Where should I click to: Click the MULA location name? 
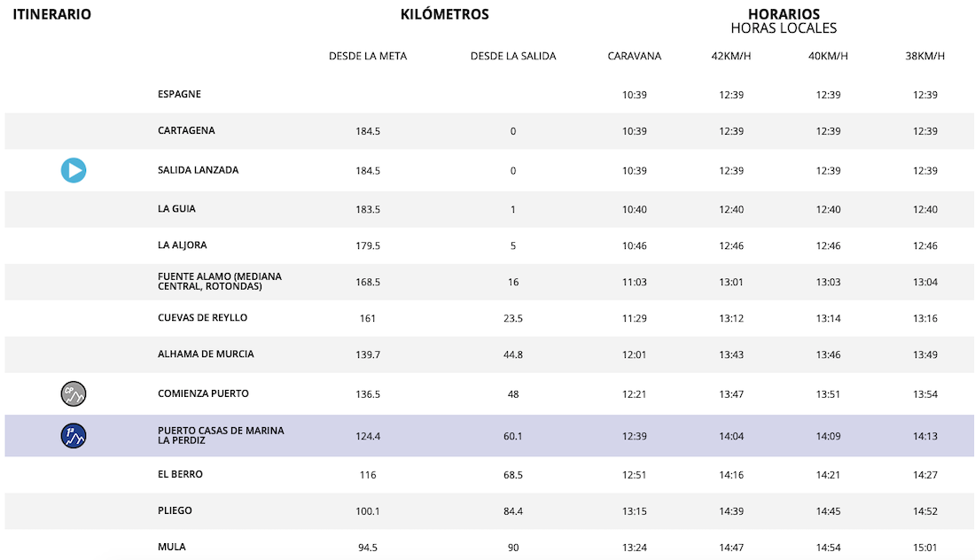(x=172, y=548)
